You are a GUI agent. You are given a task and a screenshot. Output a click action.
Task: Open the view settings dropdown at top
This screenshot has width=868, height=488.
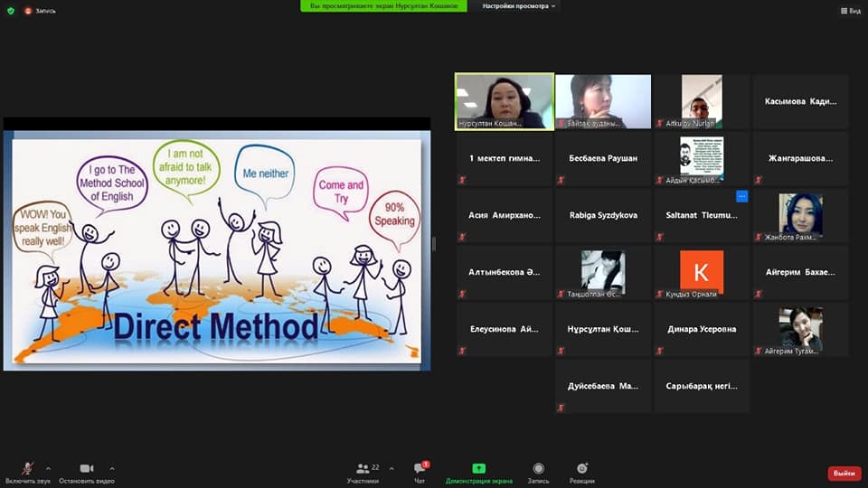(x=519, y=6)
